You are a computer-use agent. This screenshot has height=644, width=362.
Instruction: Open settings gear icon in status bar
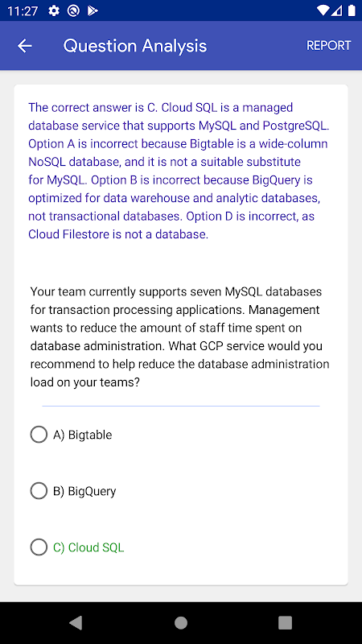pyautogui.click(x=54, y=10)
